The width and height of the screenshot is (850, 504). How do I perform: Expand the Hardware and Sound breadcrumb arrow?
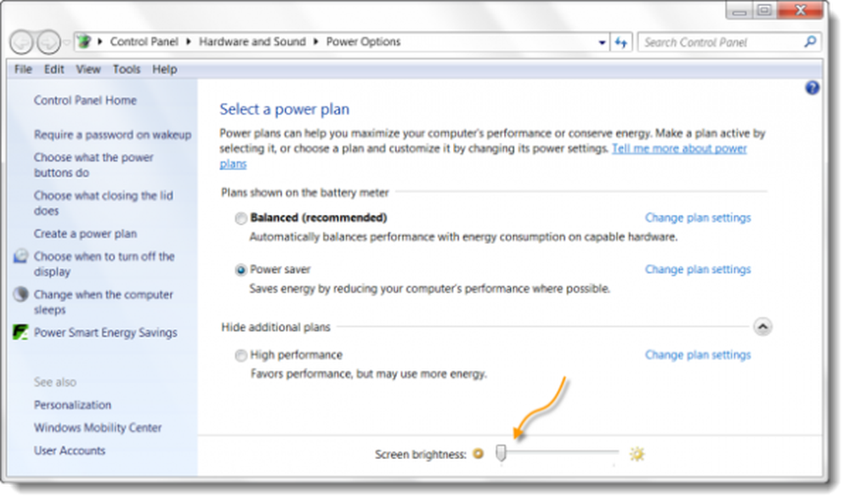coord(315,42)
